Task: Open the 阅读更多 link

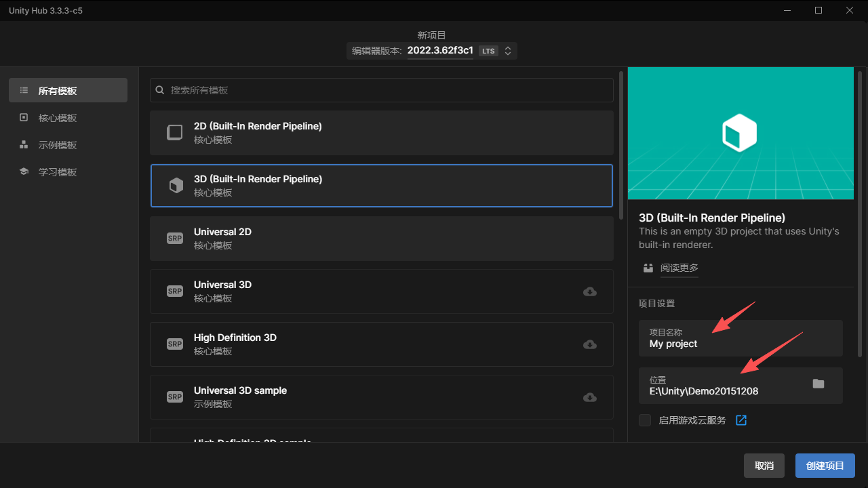Action: point(679,268)
